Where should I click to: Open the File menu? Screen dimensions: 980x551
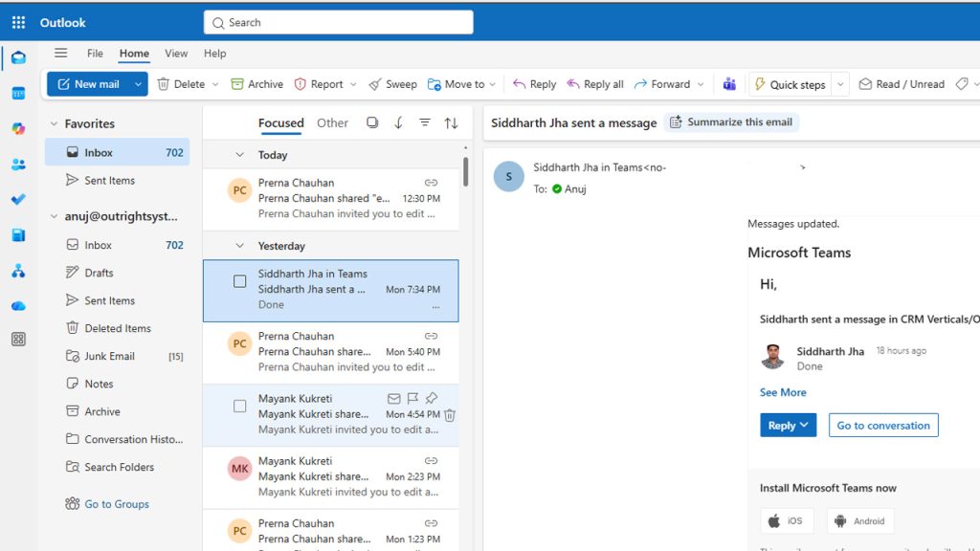(x=95, y=54)
